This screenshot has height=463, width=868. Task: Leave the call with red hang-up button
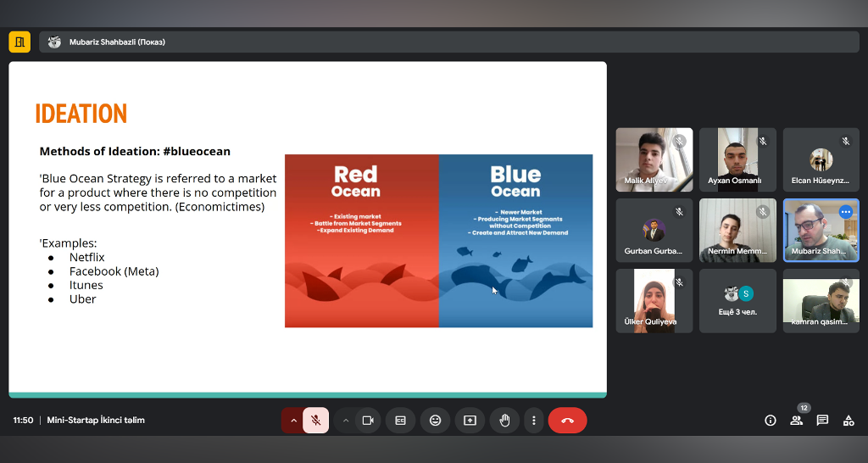[x=567, y=421]
